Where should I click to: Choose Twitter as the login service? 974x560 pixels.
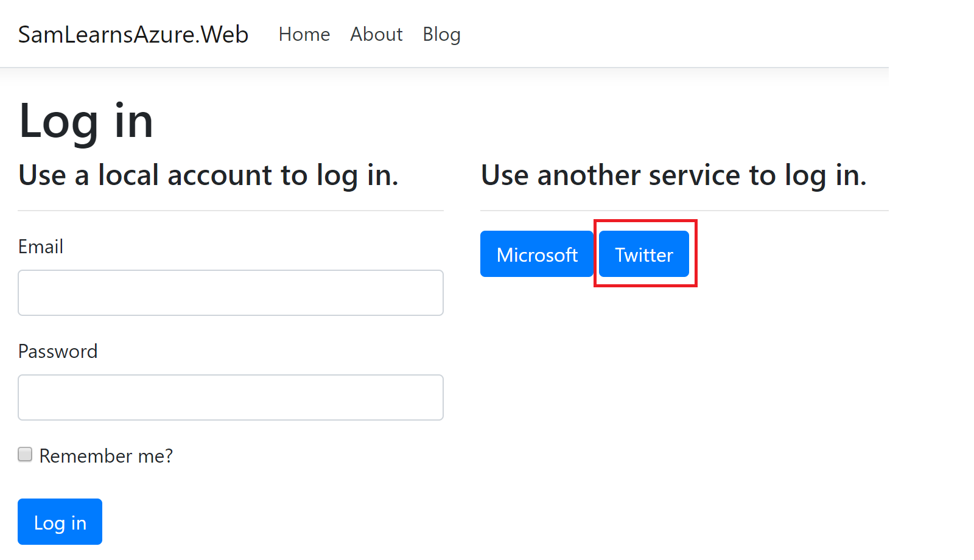[643, 254]
